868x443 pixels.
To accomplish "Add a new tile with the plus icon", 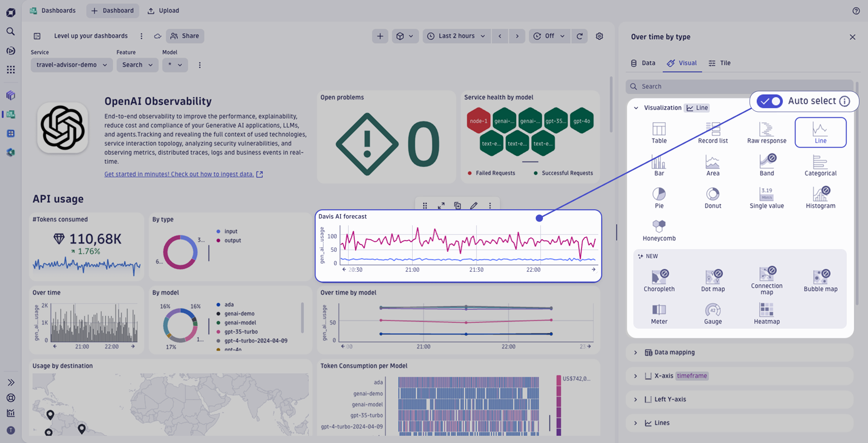I will click(380, 36).
